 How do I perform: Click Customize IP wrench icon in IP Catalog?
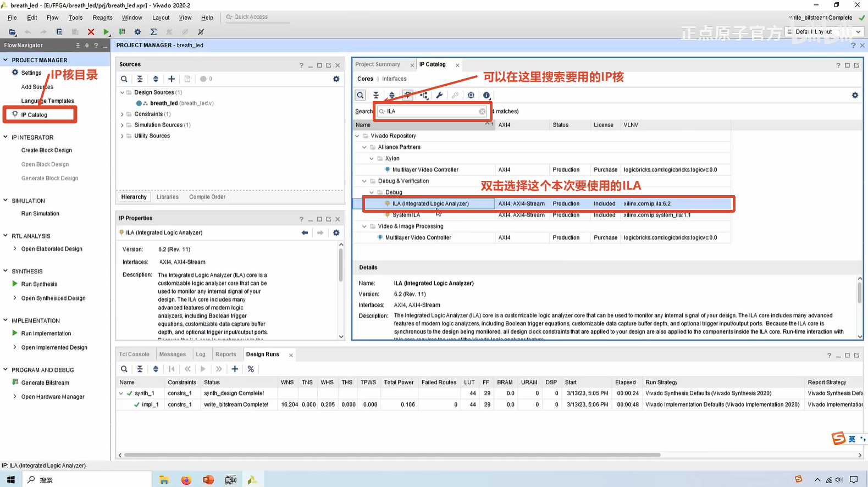[x=439, y=95]
